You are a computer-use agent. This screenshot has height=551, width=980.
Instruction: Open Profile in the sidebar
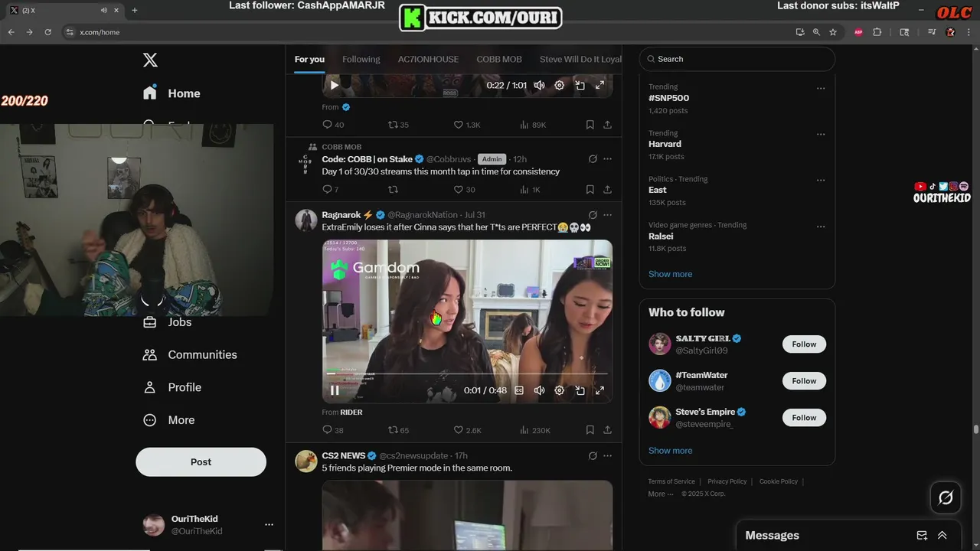[172, 387]
